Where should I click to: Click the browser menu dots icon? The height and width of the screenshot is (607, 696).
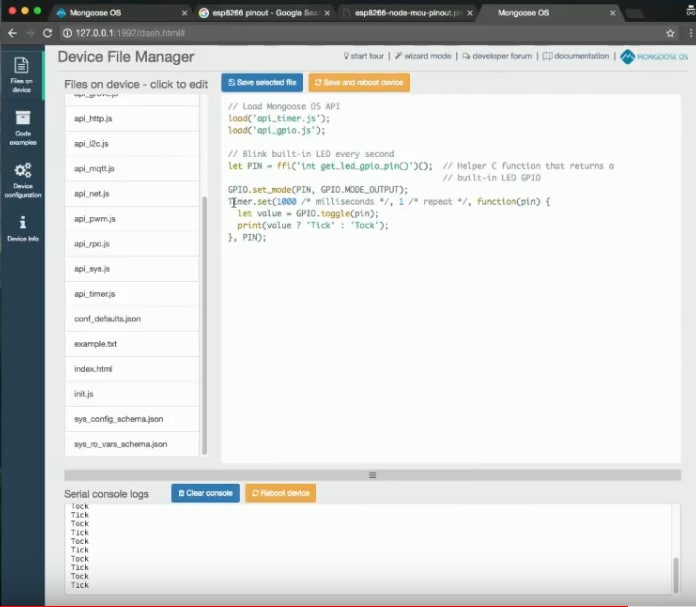[690, 33]
